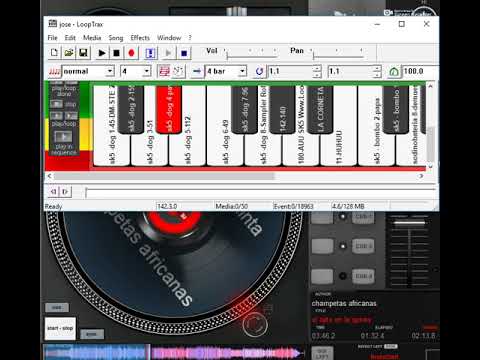Click the 100.0 tempo field

point(420,71)
